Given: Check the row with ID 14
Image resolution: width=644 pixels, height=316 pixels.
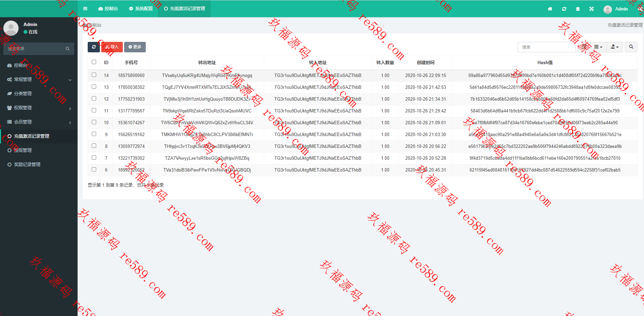Looking at the screenshot, I should (94, 75).
